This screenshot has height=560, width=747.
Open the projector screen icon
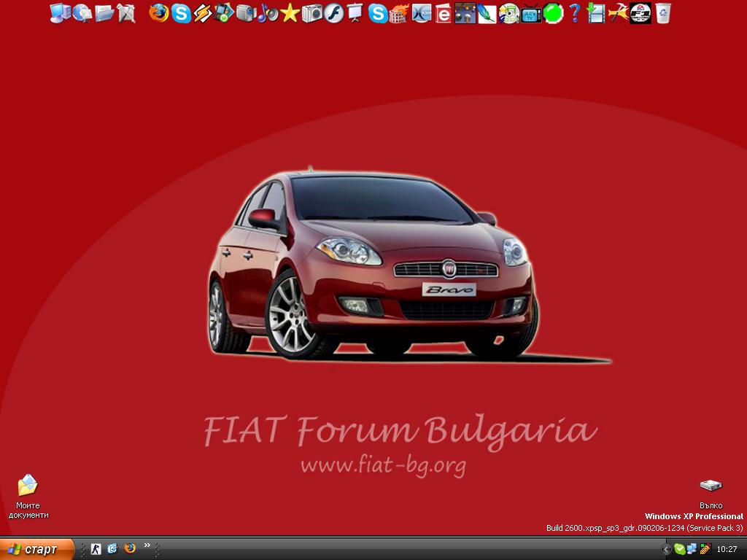(355, 13)
